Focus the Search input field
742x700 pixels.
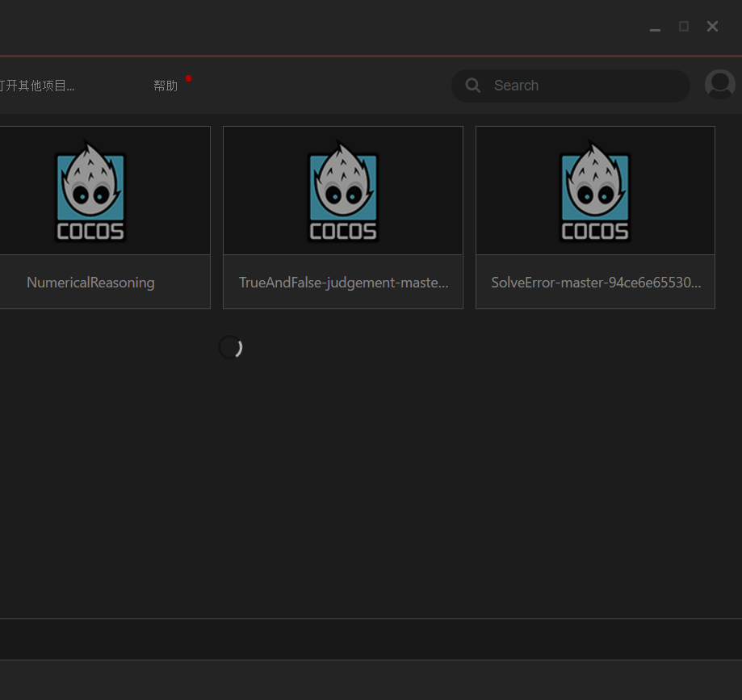(571, 86)
